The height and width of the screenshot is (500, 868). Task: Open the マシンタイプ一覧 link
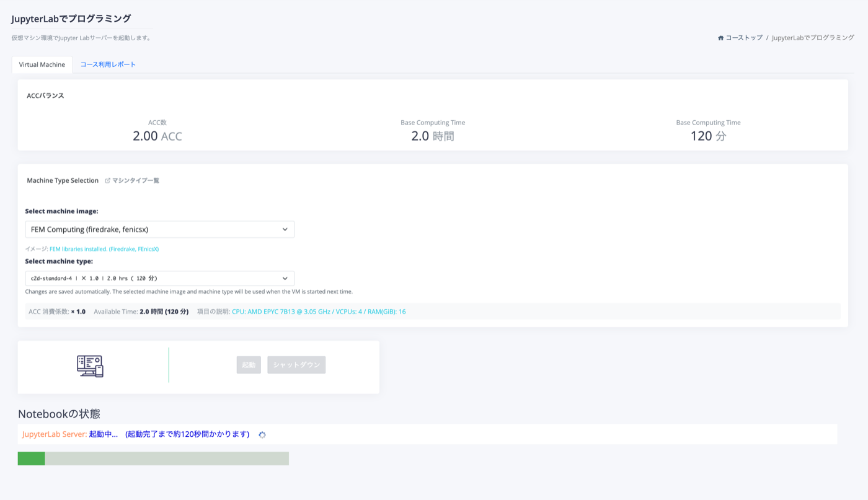(x=136, y=181)
